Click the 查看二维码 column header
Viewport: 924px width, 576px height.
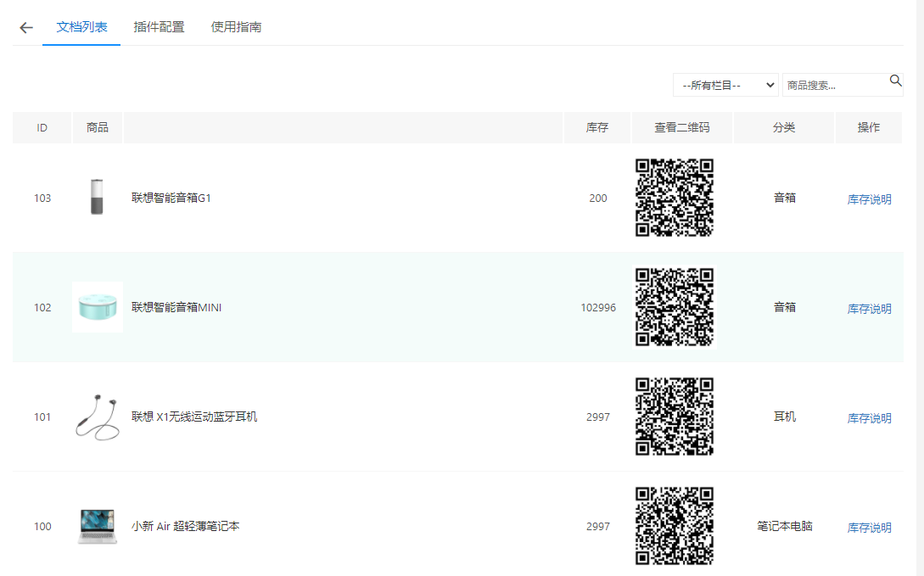tap(682, 128)
